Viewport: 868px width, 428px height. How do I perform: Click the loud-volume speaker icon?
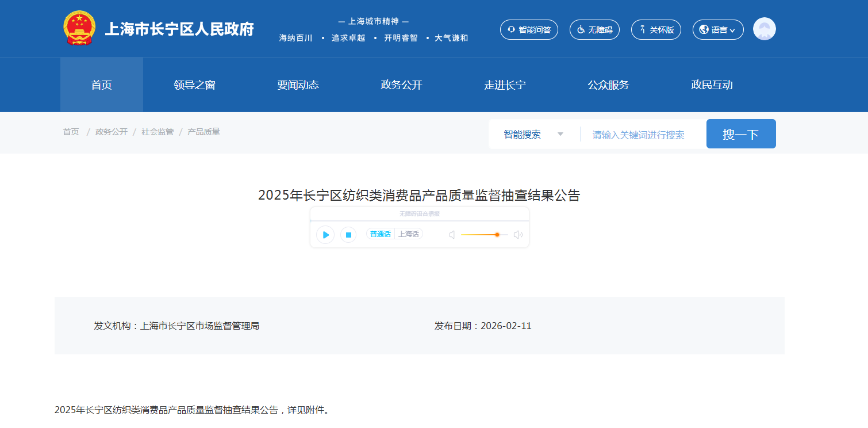click(x=518, y=235)
